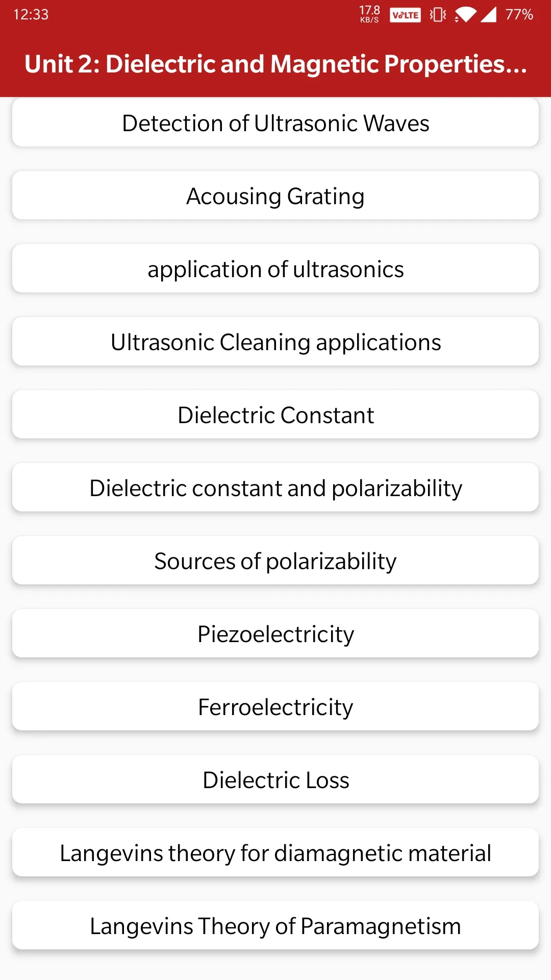Tap the VoLTE status icon

coord(405,15)
